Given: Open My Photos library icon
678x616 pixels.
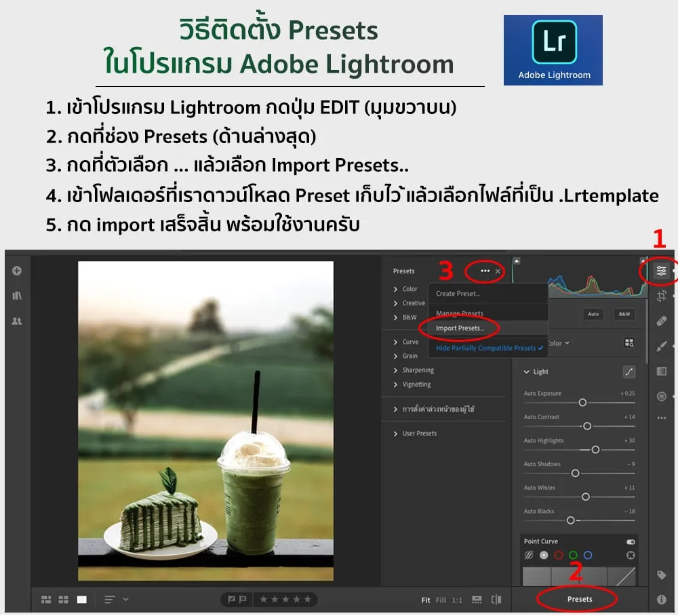Looking at the screenshot, I should [x=17, y=296].
